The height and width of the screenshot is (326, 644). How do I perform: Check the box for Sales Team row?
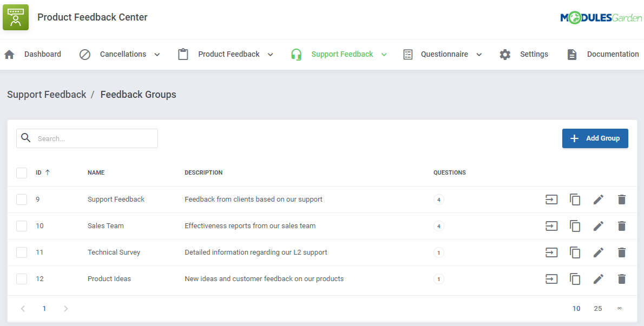pos(21,225)
